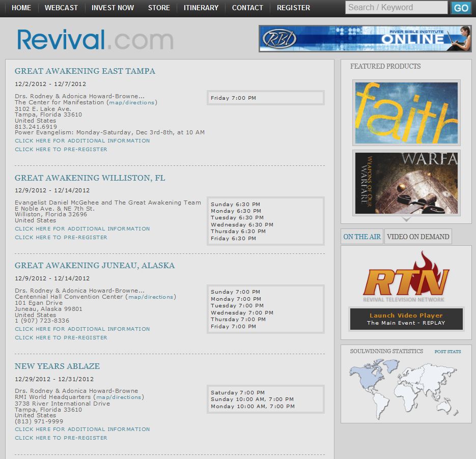This screenshot has height=459, width=476.
Task: Click the Revival.com logo
Action: click(x=95, y=40)
